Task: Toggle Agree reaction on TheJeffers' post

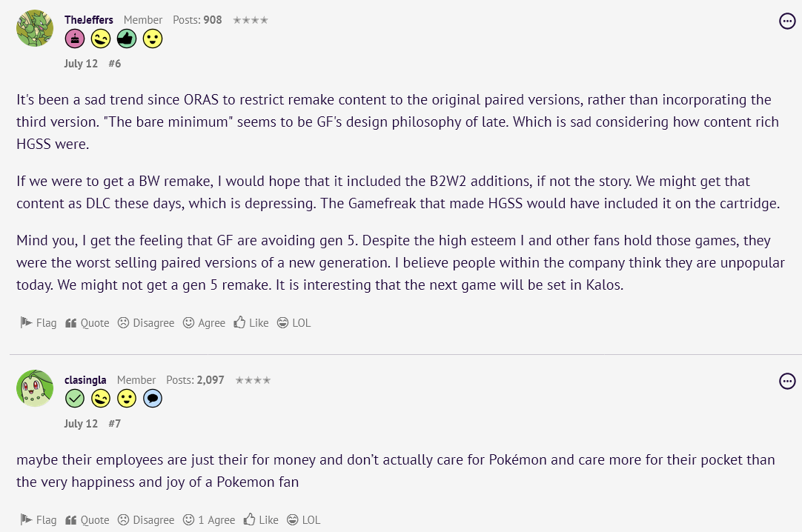Action: point(204,323)
